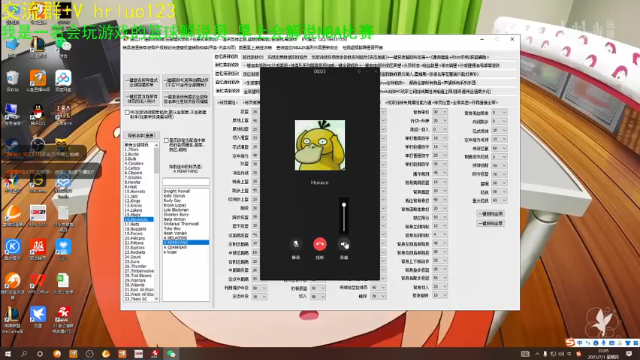Click the team list vertical scrollbar

(x=156, y=222)
